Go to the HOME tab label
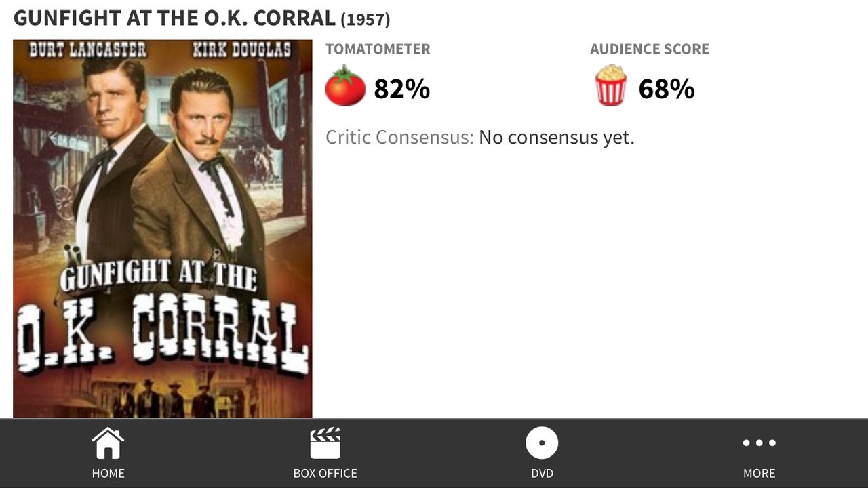 click(108, 473)
